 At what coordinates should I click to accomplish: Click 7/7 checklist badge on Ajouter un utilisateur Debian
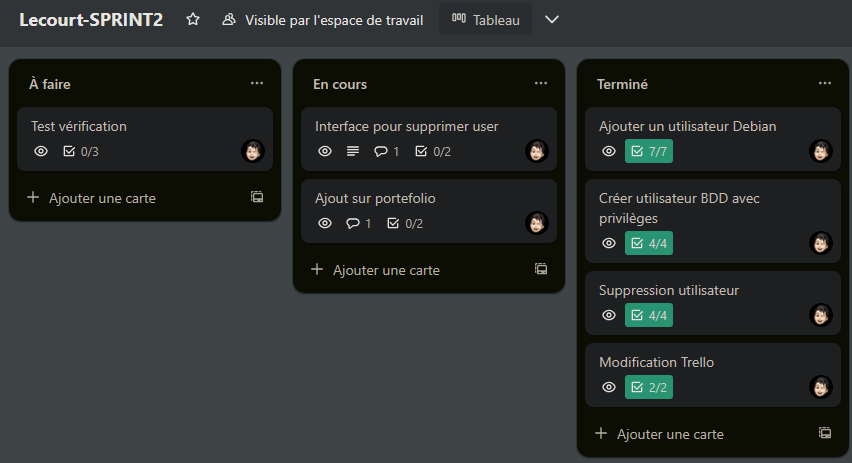click(x=648, y=152)
